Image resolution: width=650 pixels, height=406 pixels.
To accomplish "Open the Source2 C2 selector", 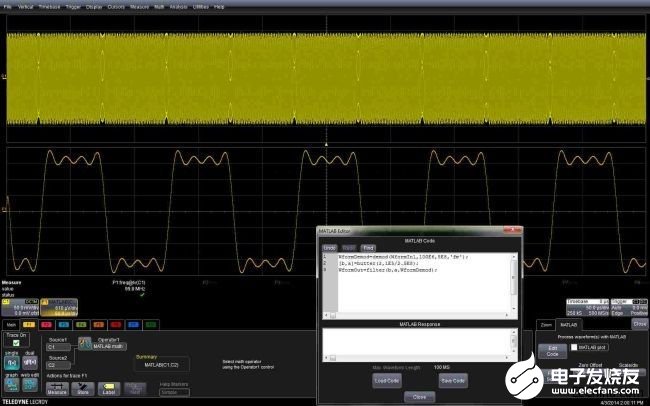I will pyautogui.click(x=58, y=365).
